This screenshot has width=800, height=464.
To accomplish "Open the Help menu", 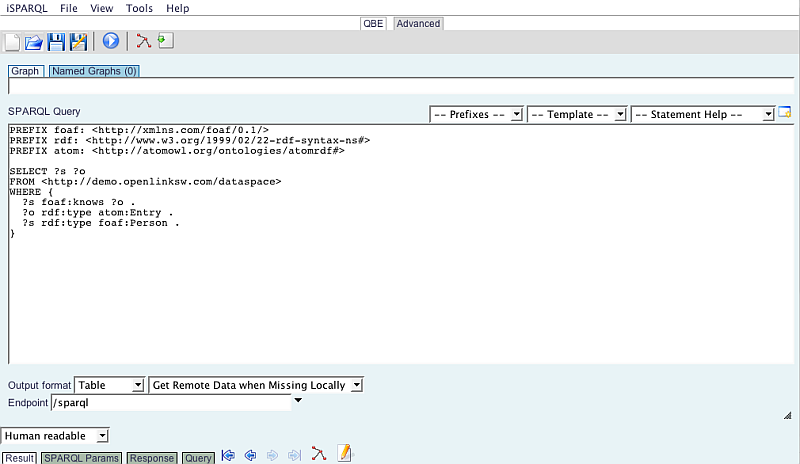I will click(178, 8).
